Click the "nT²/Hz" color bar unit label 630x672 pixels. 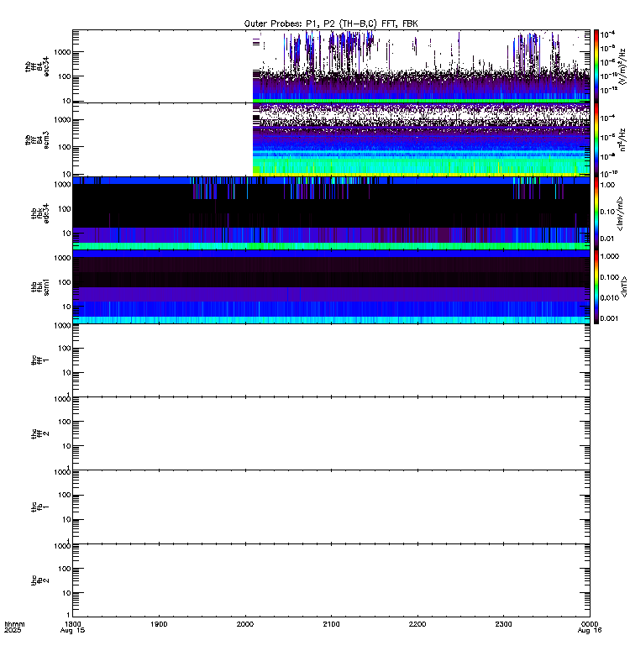(623, 139)
